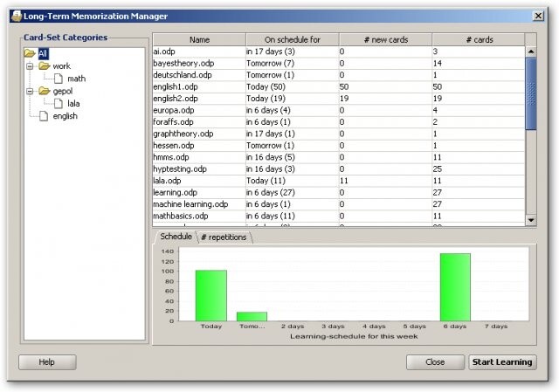Image resolution: width=559 pixels, height=392 pixels.
Task: Sort by # new cards column
Action: (x=385, y=39)
